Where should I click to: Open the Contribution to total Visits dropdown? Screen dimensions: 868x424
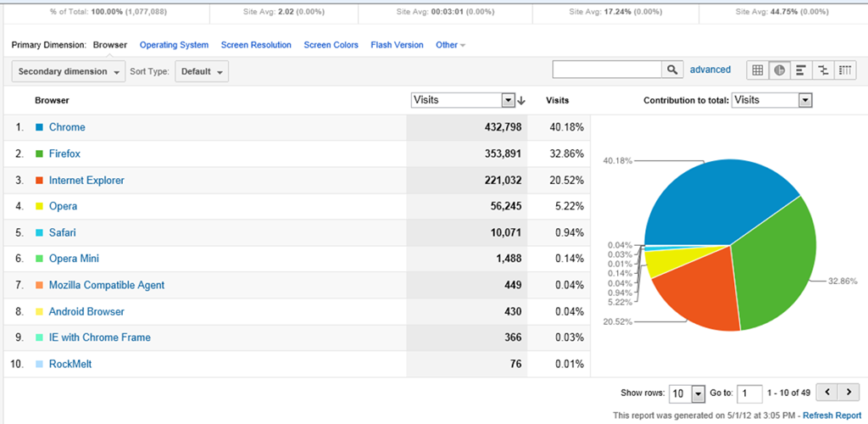click(771, 100)
